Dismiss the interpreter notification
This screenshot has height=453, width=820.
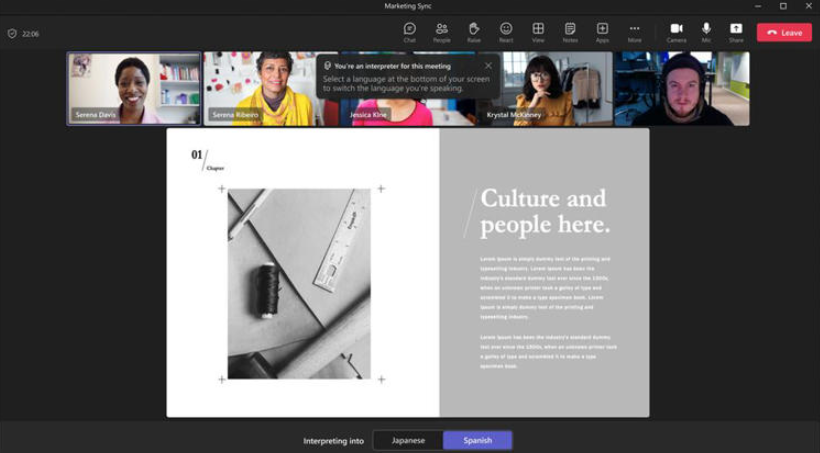tap(488, 66)
